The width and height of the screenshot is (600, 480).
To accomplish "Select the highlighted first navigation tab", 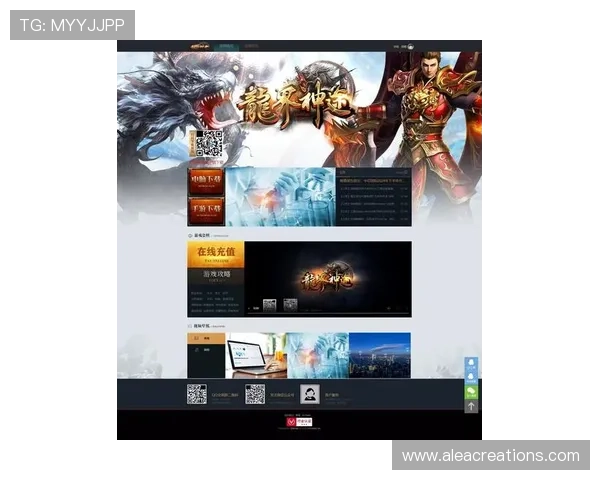I will 228,46.
